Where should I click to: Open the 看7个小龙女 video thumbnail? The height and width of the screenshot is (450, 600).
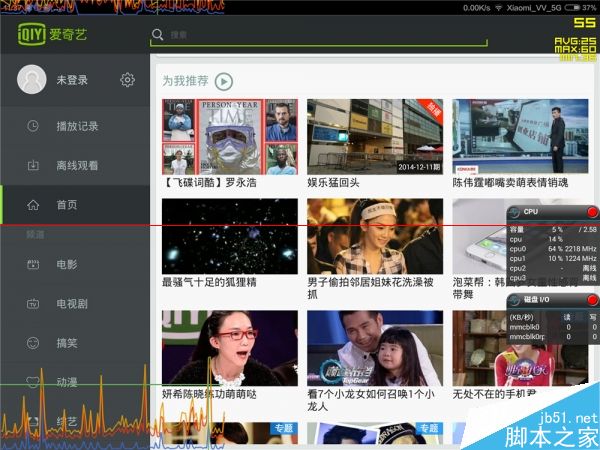tap(375, 348)
